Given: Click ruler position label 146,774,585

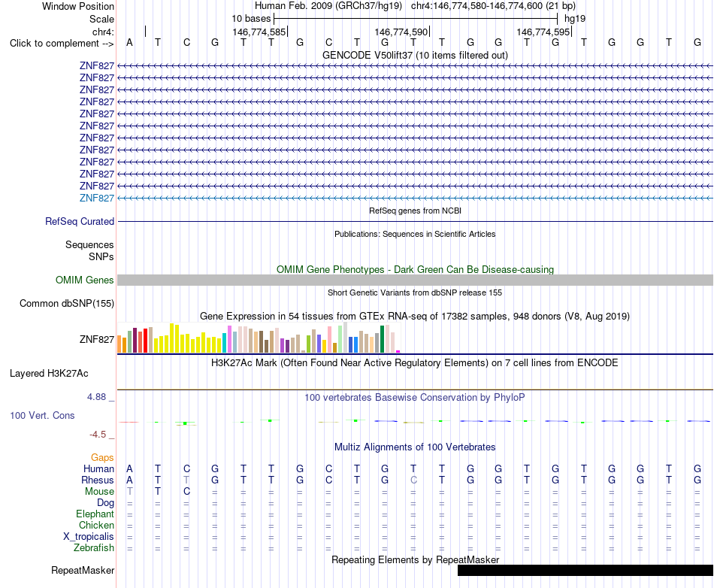Looking at the screenshot, I should pyautogui.click(x=259, y=32).
